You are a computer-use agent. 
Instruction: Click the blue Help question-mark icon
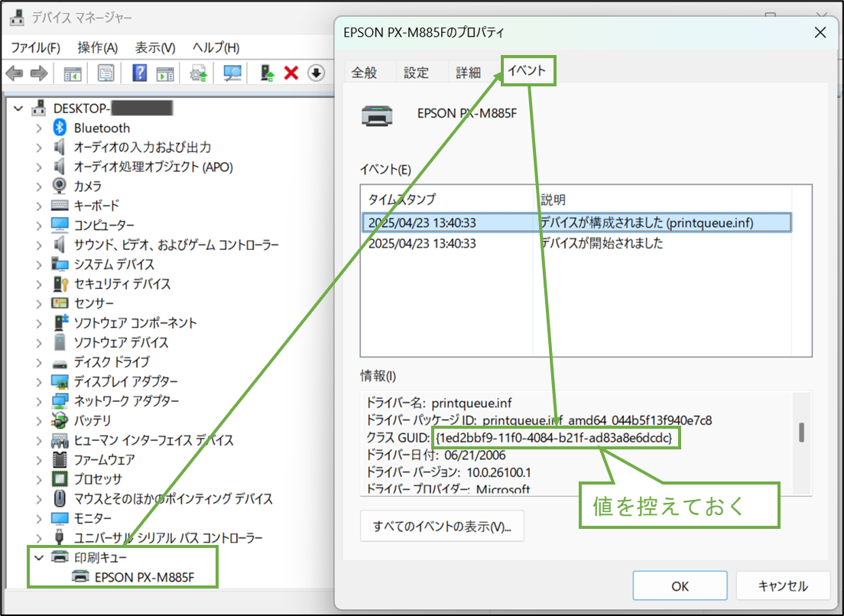pyautogui.click(x=139, y=73)
